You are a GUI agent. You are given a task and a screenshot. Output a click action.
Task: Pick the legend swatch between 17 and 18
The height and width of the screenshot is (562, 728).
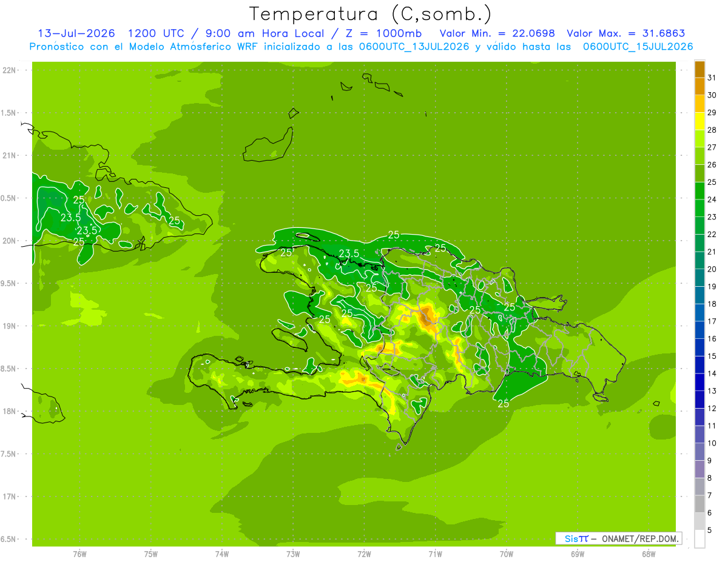(699, 313)
